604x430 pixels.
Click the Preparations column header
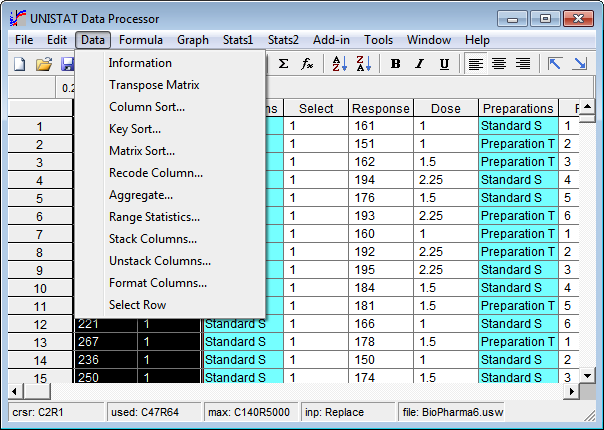tap(518, 108)
